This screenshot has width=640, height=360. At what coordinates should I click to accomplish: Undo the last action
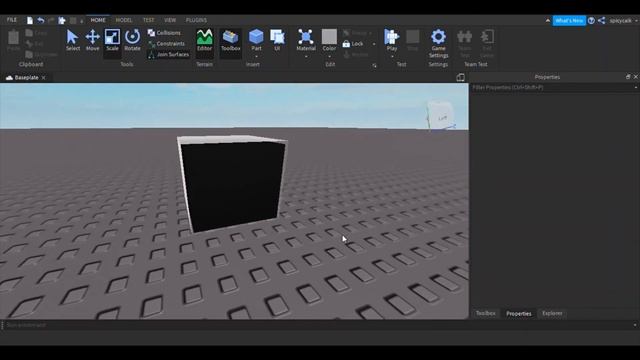pos(40,20)
